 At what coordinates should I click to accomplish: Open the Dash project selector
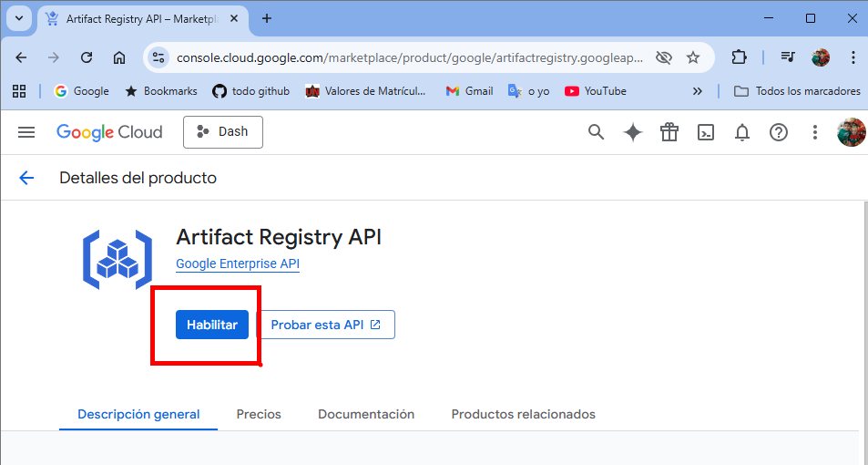pos(223,132)
